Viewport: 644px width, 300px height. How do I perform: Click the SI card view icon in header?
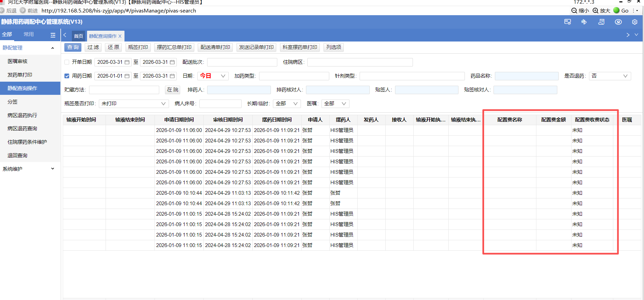[x=567, y=22]
